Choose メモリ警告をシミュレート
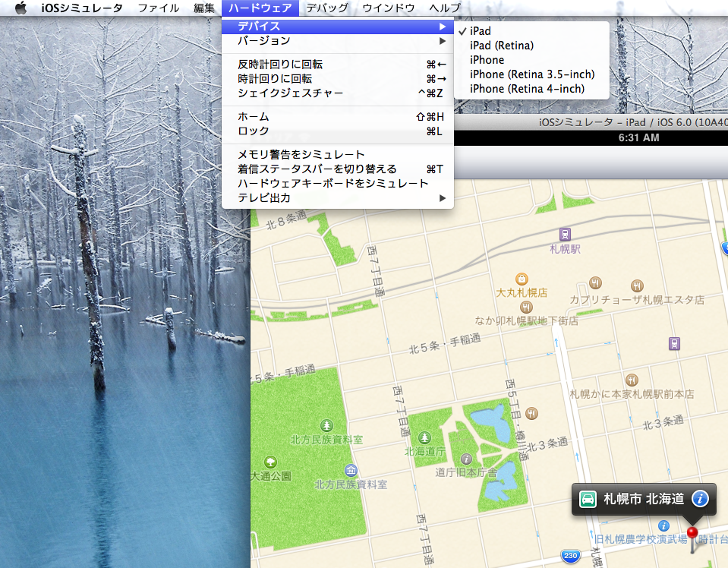 click(338, 154)
